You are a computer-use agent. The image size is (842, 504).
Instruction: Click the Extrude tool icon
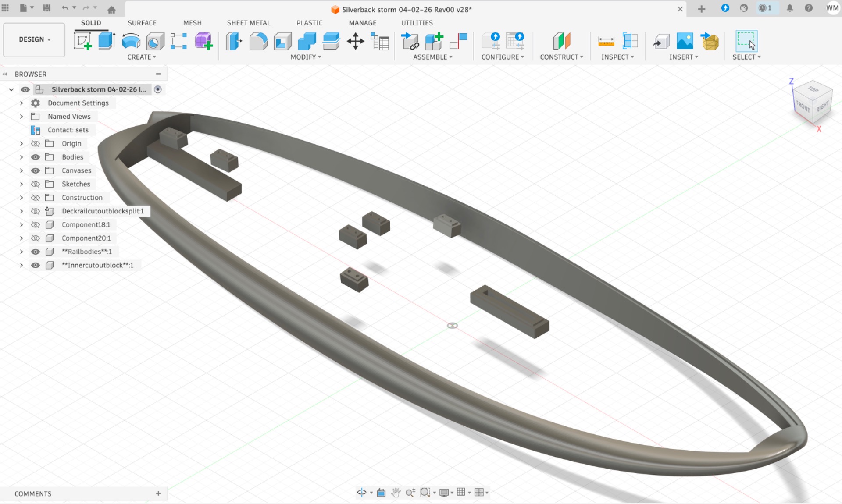click(x=107, y=41)
